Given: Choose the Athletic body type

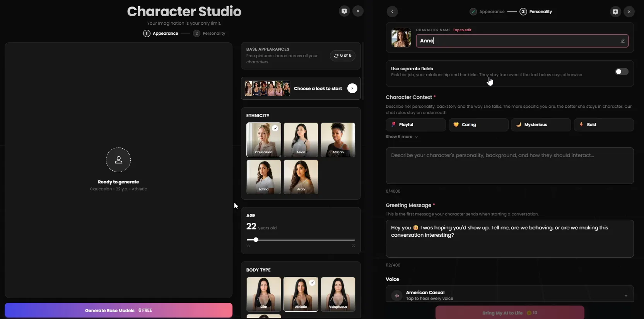Looking at the screenshot, I should pyautogui.click(x=301, y=294).
